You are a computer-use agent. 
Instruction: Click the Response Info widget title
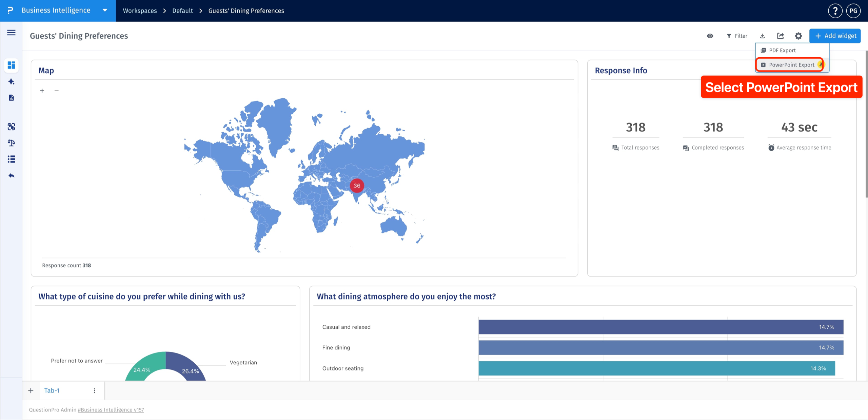pos(621,71)
